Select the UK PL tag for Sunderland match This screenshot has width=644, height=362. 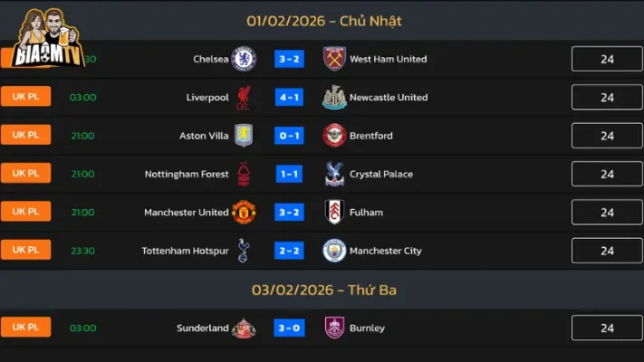coord(25,328)
